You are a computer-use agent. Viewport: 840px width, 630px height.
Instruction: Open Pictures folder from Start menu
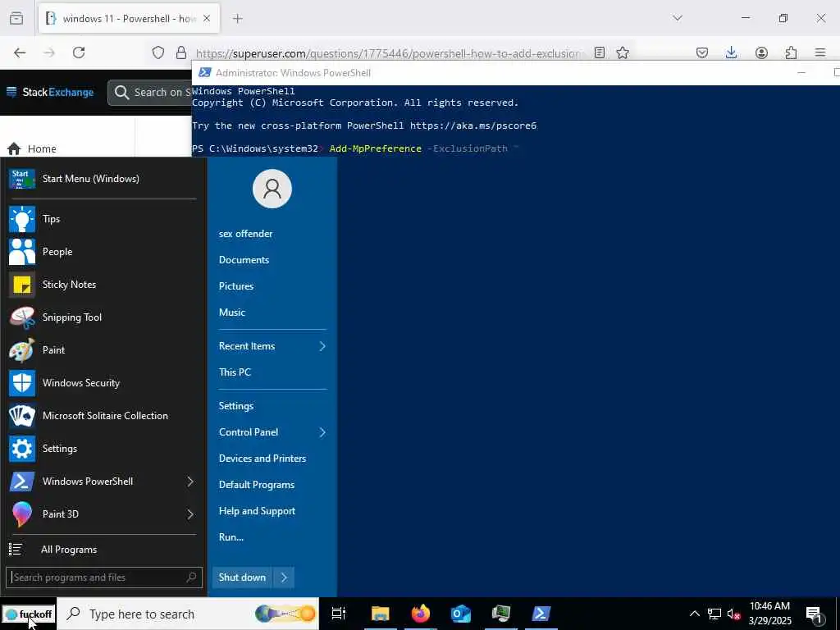click(x=236, y=286)
